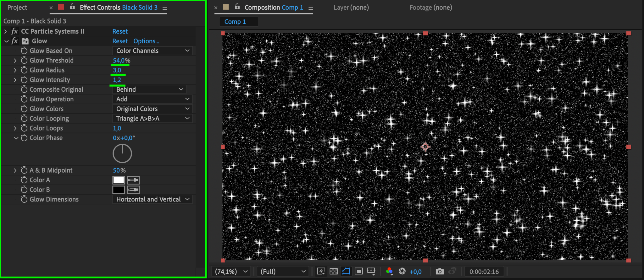Open the Footage (none) tab
Viewport: 644px width, 280px height.
(430, 8)
